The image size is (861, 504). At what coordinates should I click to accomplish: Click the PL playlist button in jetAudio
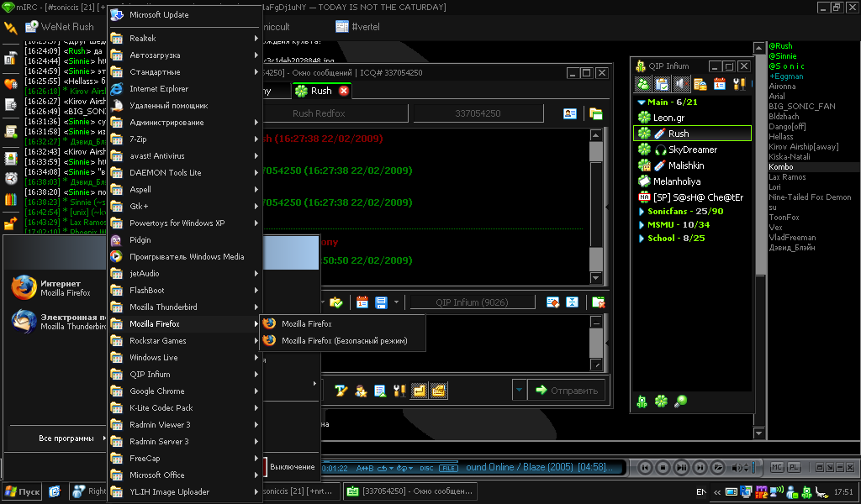(x=794, y=467)
